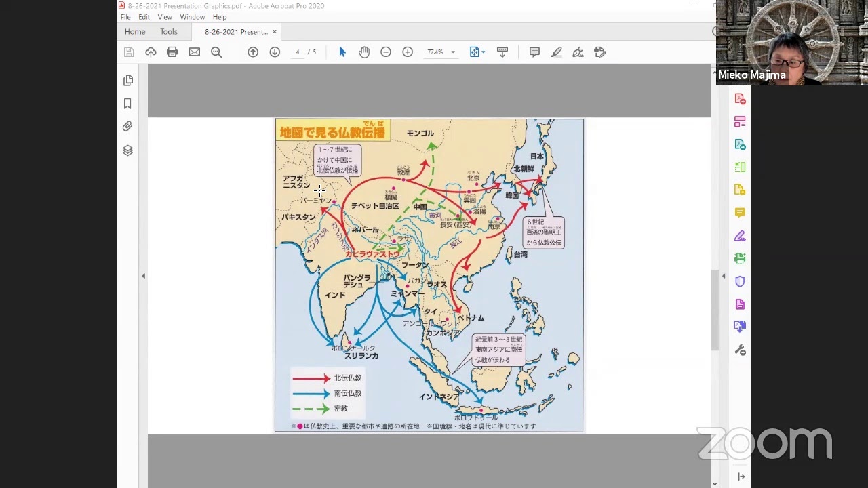Click the Stamp tool icon

click(x=599, y=52)
